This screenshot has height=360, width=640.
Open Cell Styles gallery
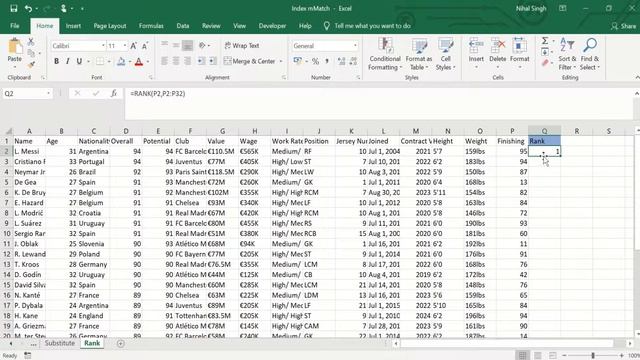pos(445,54)
